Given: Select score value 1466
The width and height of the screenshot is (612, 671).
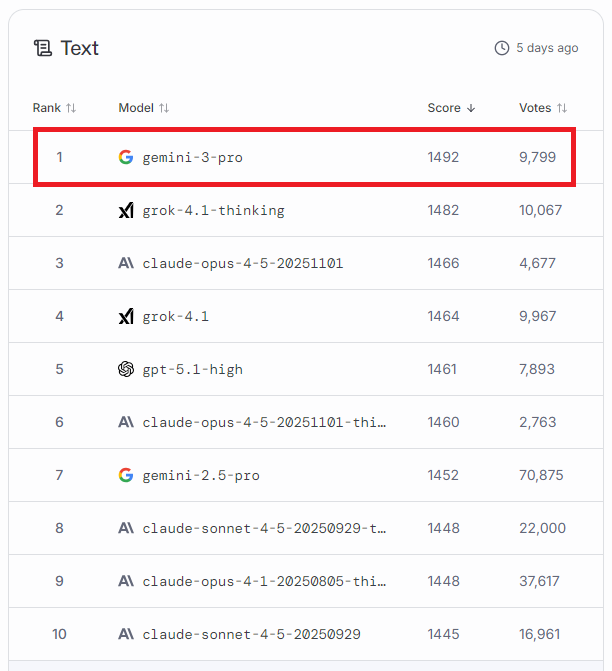Looking at the screenshot, I should click(x=443, y=263).
